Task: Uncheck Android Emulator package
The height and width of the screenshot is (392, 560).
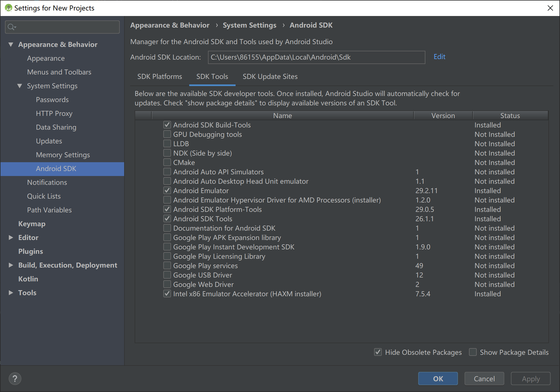Action: (167, 191)
